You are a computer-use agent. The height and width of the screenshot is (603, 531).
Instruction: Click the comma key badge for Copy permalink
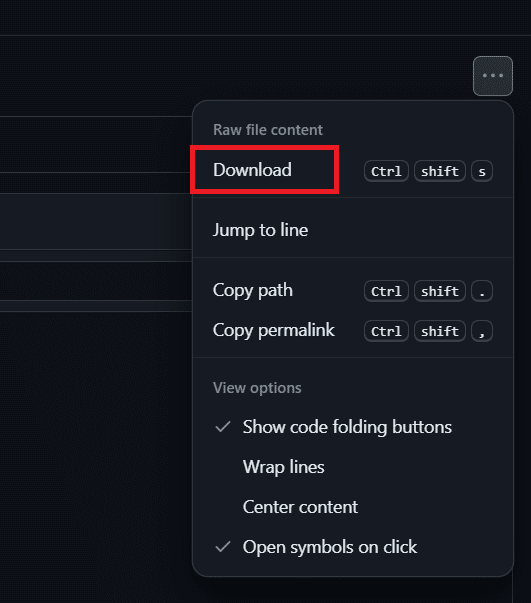click(482, 331)
